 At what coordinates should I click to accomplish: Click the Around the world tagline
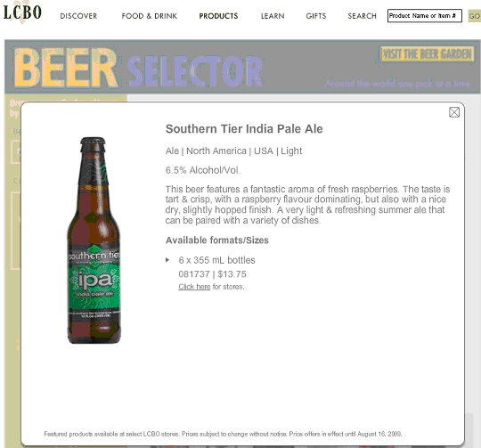point(397,84)
